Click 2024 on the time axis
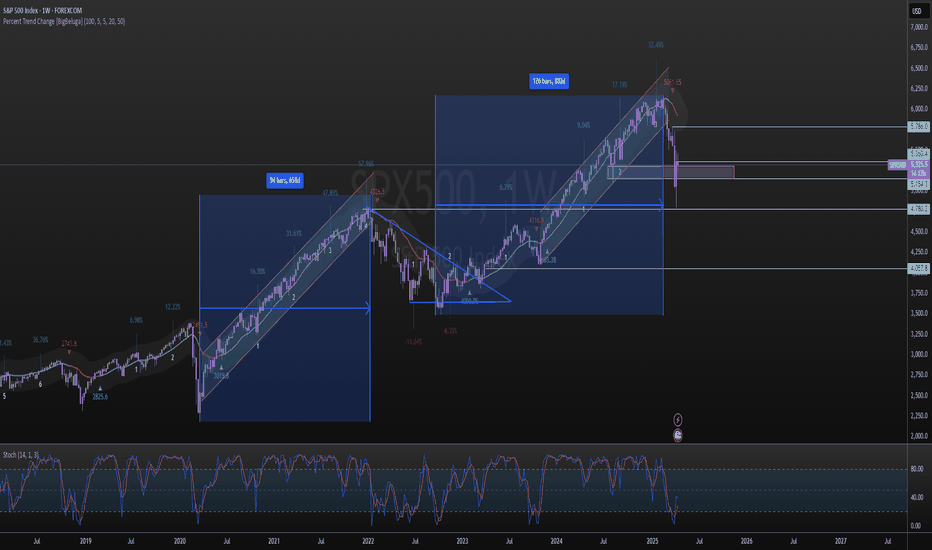The image size is (932, 550). tap(557, 541)
